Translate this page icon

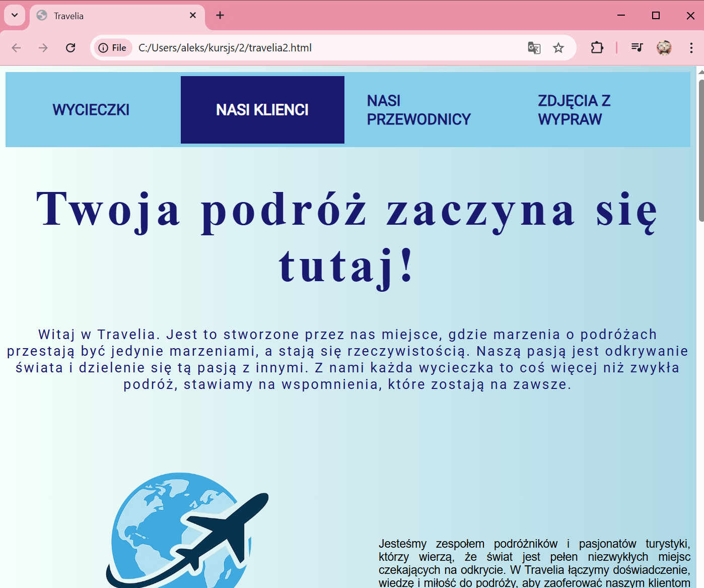tap(534, 48)
